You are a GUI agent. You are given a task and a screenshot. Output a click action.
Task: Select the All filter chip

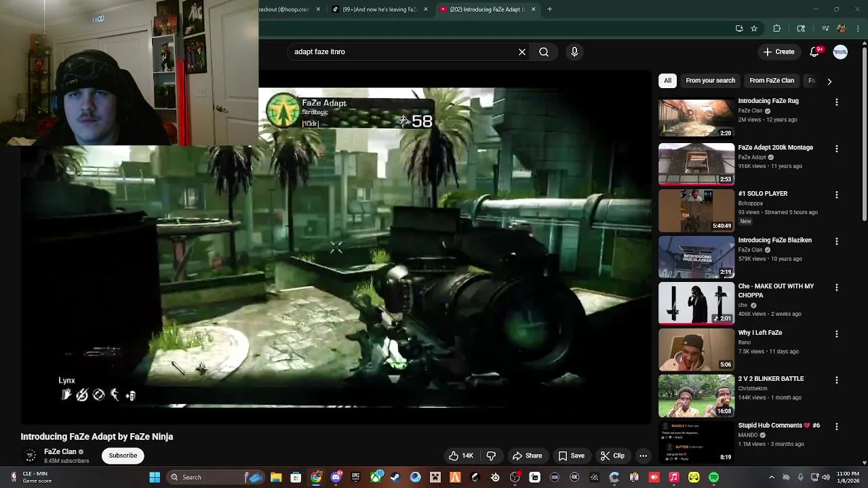tap(667, 81)
